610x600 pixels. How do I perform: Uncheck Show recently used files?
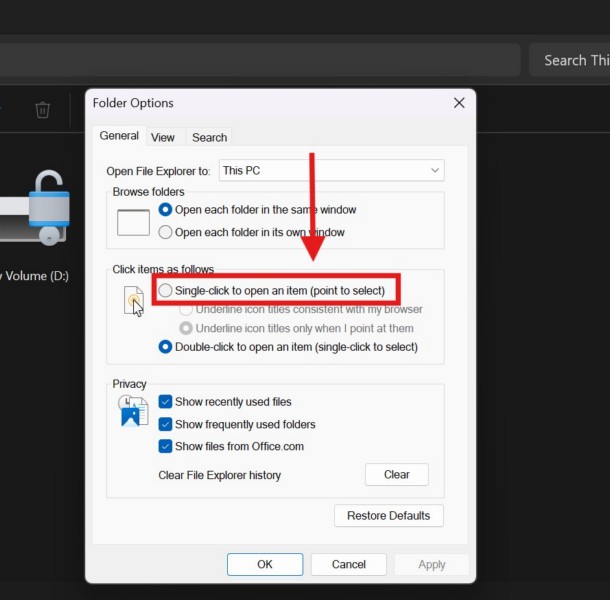click(166, 402)
